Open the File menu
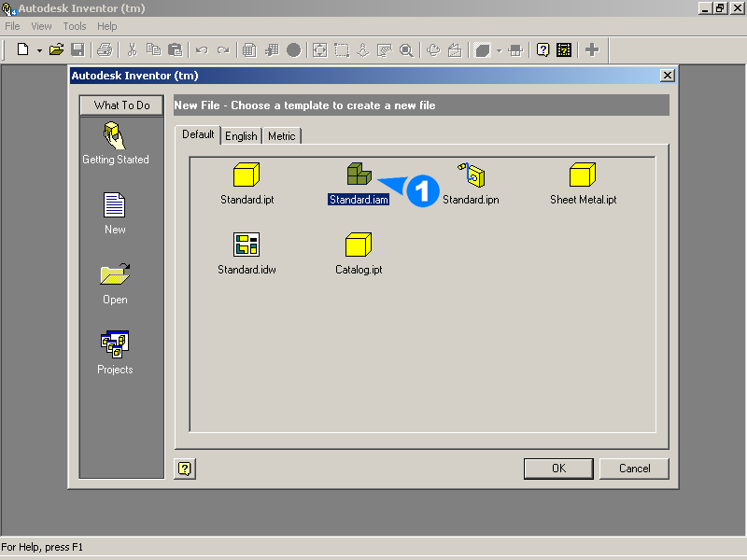 pos(12,26)
